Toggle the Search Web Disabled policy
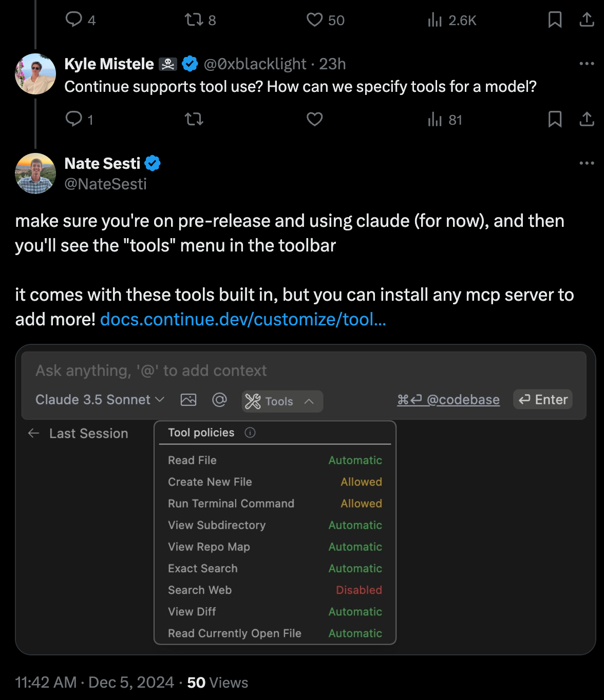The width and height of the screenshot is (604, 700). (358, 590)
